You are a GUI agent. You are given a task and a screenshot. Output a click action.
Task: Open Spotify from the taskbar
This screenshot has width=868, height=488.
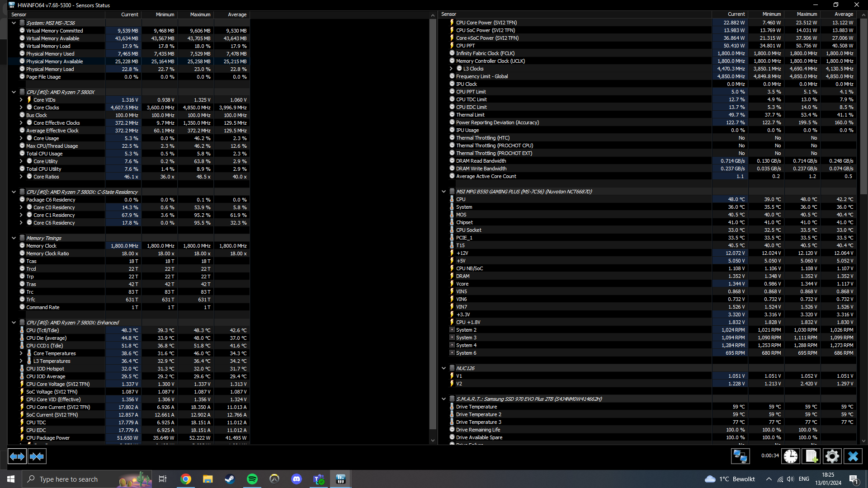click(252, 479)
